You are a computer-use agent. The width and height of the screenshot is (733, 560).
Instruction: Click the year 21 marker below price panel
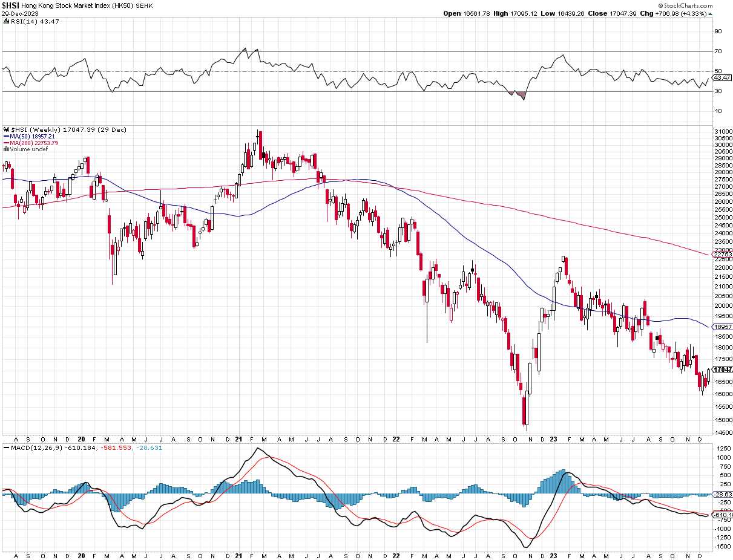[239, 438]
